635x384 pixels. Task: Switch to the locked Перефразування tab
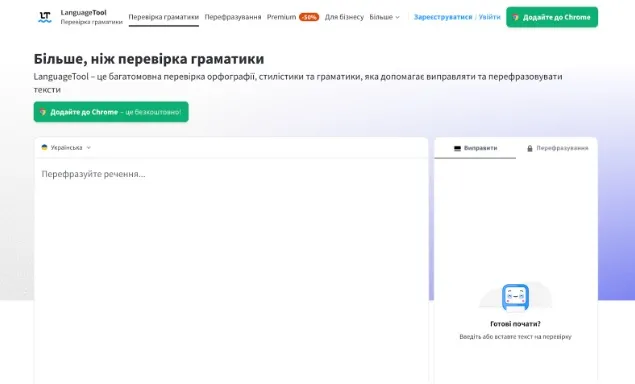(557, 148)
